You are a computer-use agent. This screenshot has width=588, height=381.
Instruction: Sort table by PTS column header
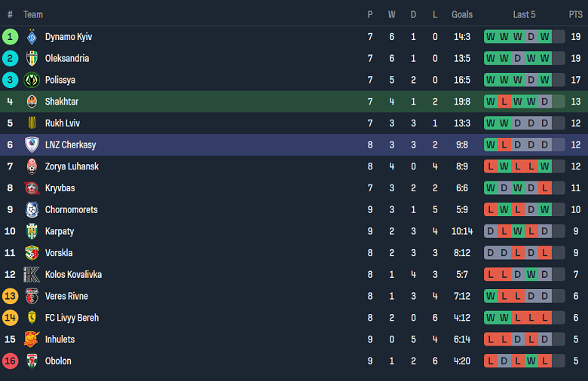coord(575,14)
